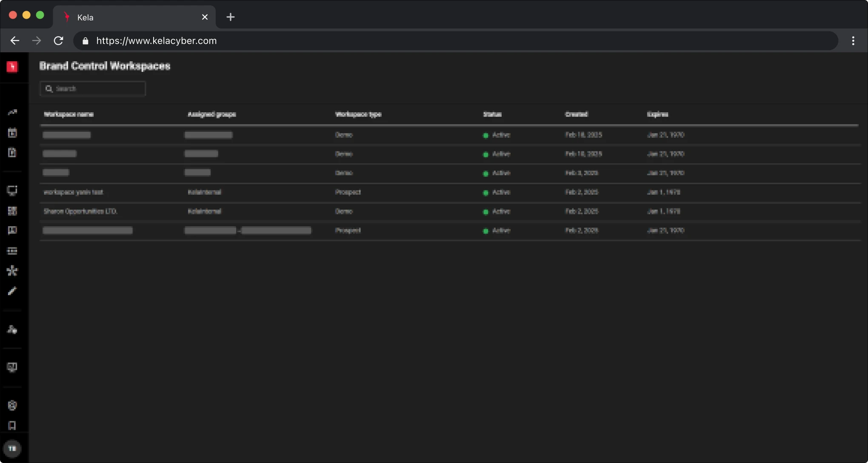This screenshot has height=463, width=868.
Task: Click the padlock icon in the address bar
Action: pyautogui.click(x=86, y=41)
